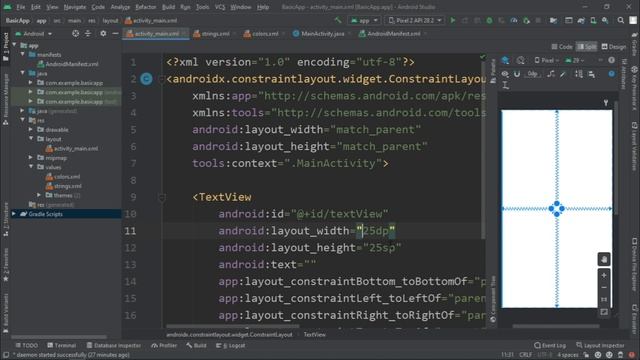Image resolution: width=640 pixels, height=360 pixels.
Task: Open the Refactor menu
Action: [145, 7]
